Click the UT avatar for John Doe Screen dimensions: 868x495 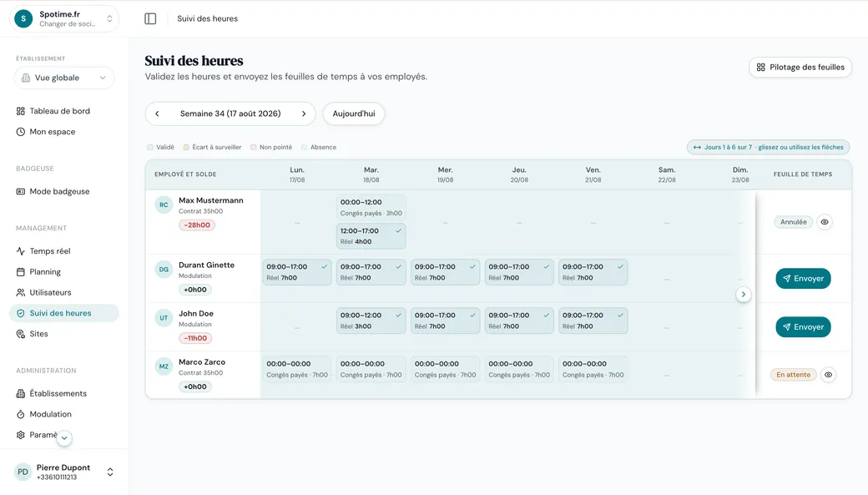coord(164,318)
